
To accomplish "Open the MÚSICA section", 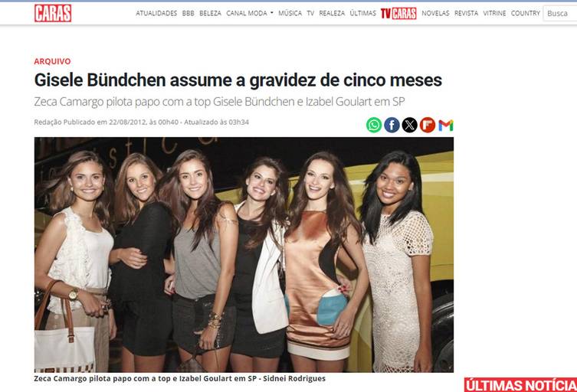I will click(x=290, y=13).
